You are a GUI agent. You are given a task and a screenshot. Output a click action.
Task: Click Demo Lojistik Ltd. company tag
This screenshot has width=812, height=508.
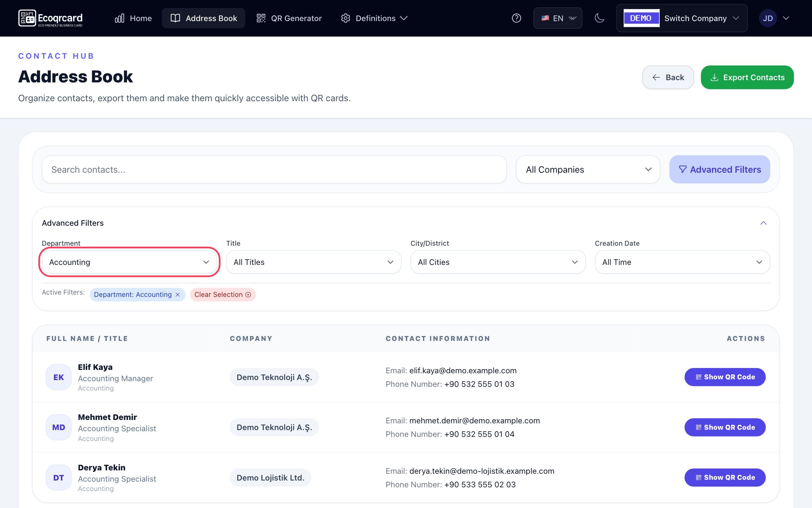coord(270,478)
